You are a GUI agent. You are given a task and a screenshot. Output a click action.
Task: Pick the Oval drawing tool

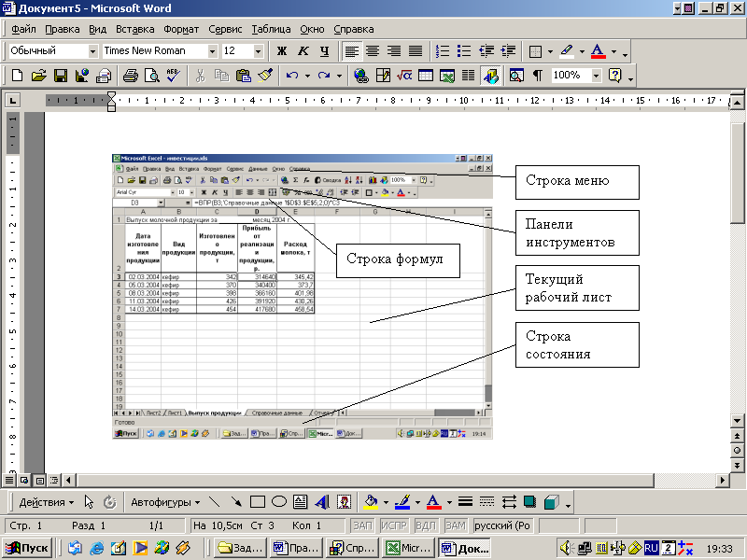click(278, 502)
